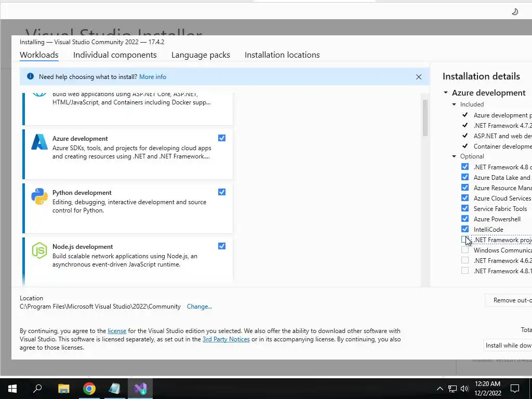Open the notification center icon
The image size is (532, 399).
click(x=515, y=389)
